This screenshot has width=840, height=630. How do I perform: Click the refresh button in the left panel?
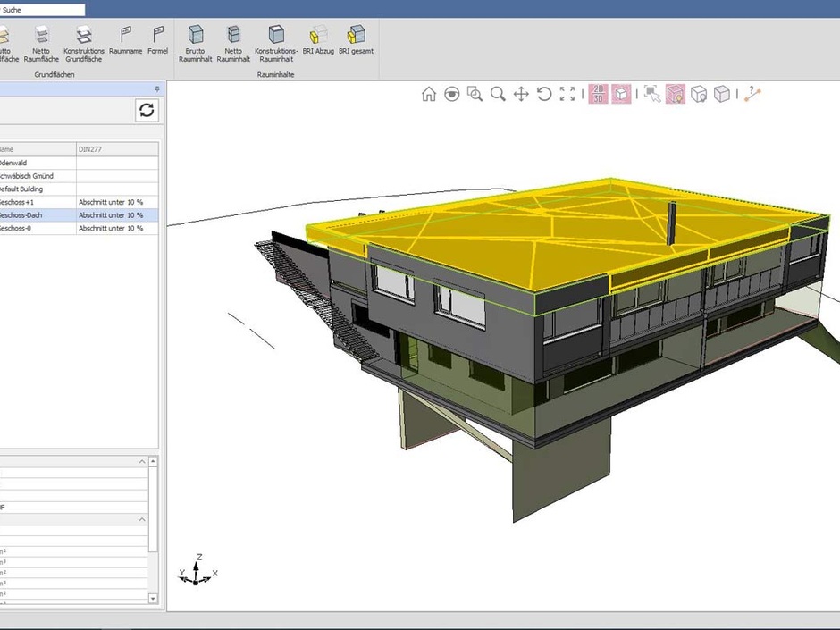(147, 110)
